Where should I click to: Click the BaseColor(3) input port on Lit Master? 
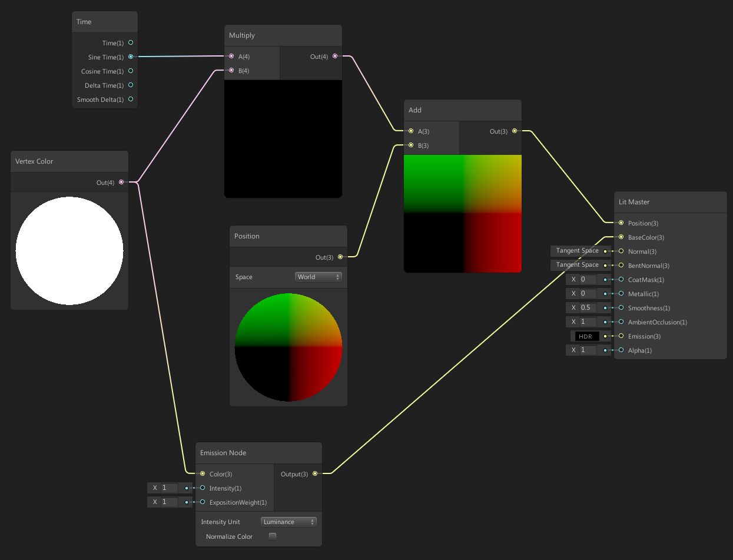(621, 237)
